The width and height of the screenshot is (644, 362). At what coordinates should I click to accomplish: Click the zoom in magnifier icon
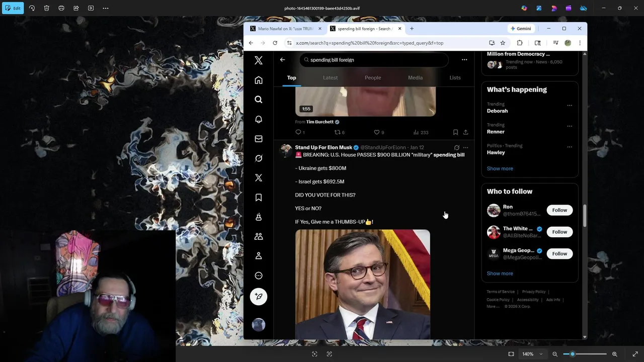coord(614,354)
